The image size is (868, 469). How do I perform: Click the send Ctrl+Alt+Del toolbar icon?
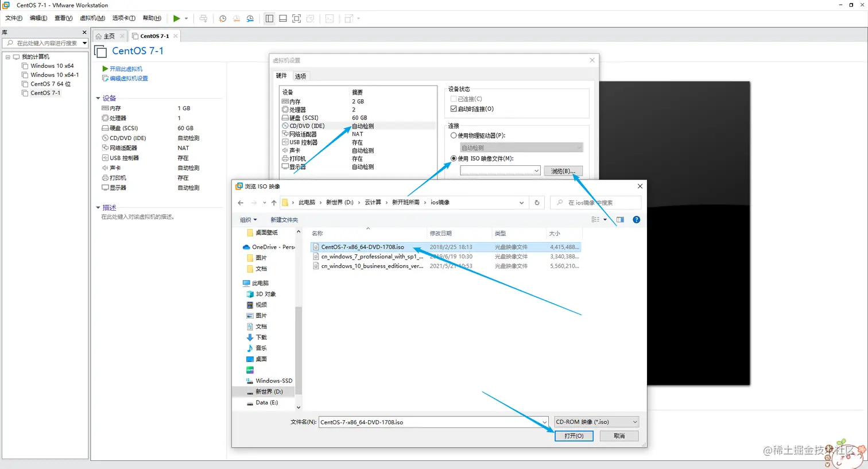[203, 18]
